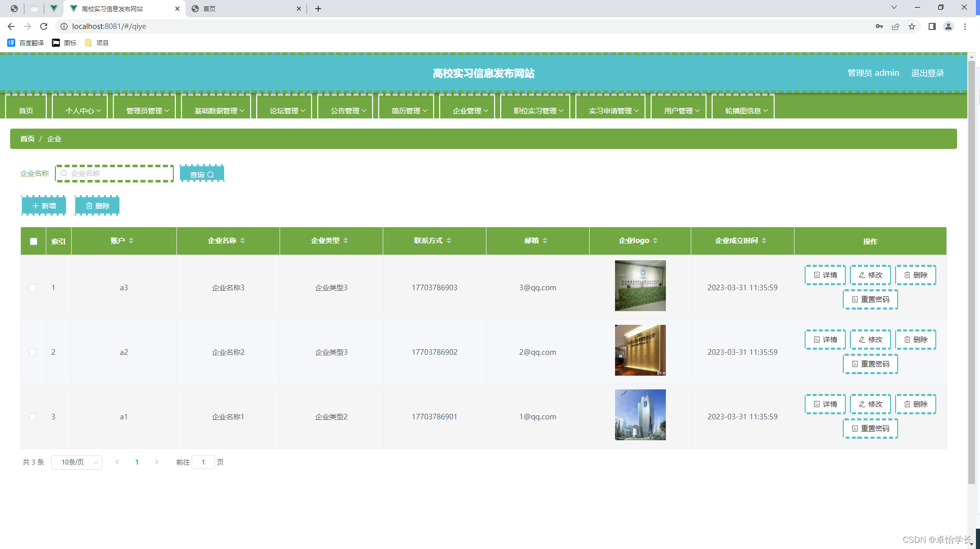Click the browser reload page icon
The image size is (980, 549).
click(x=44, y=26)
